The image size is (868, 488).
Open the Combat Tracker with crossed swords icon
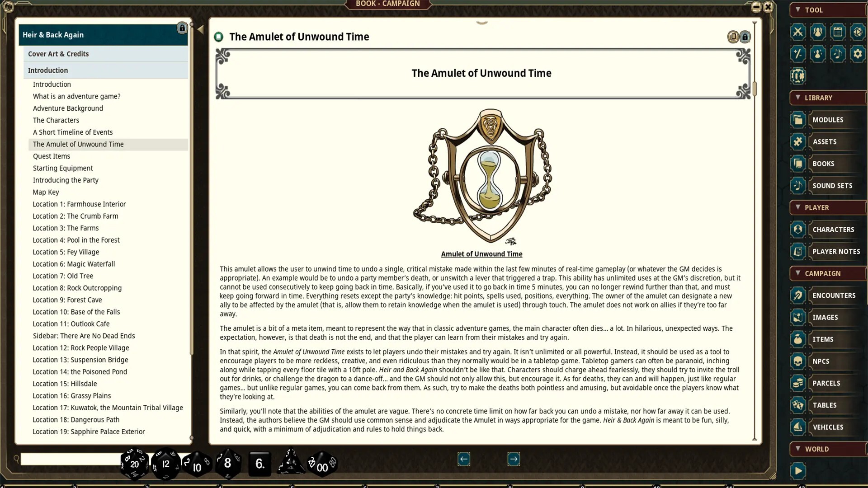(x=798, y=32)
